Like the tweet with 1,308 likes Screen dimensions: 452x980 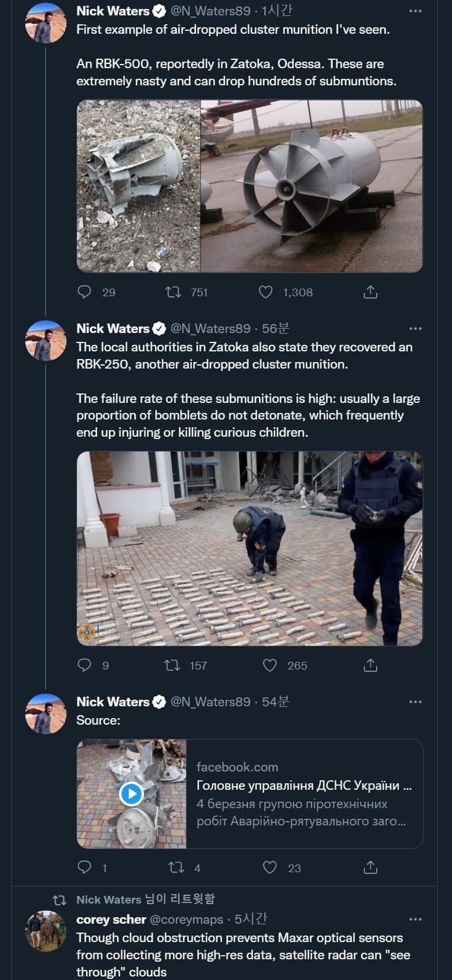click(266, 292)
